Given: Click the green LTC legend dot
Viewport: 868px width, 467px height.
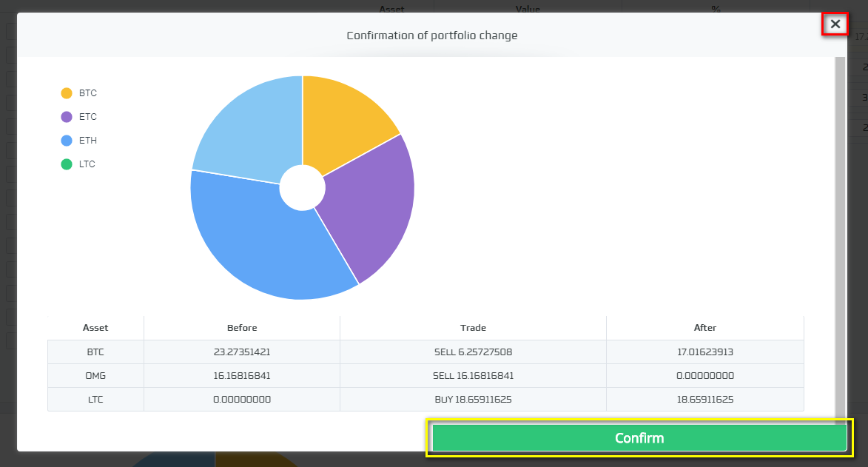Looking at the screenshot, I should pos(67,164).
